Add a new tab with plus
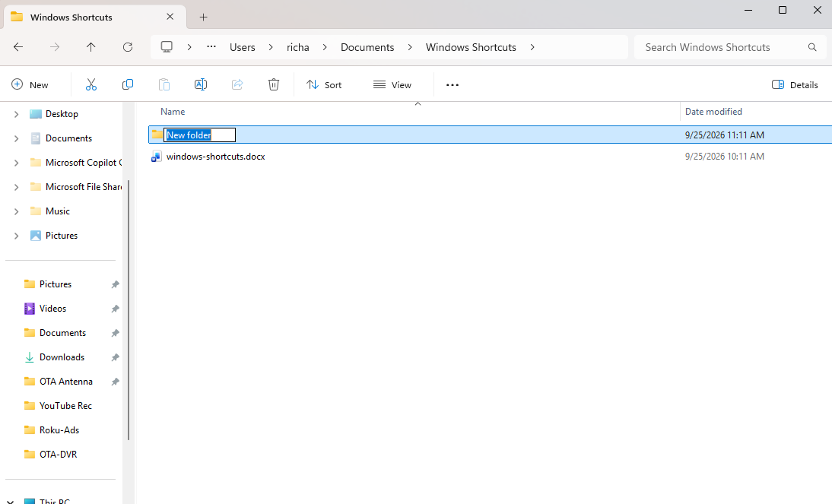The width and height of the screenshot is (832, 504). pos(203,17)
